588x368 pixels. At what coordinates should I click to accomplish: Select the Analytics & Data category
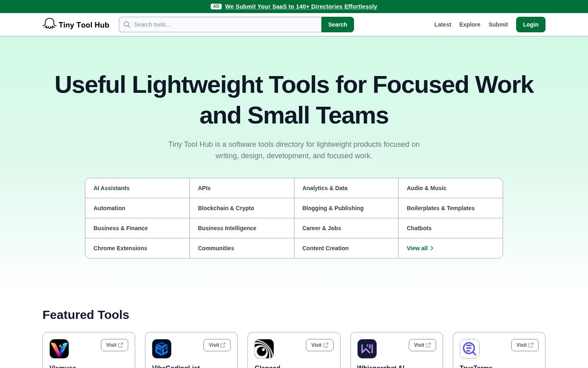pyautogui.click(x=346, y=188)
